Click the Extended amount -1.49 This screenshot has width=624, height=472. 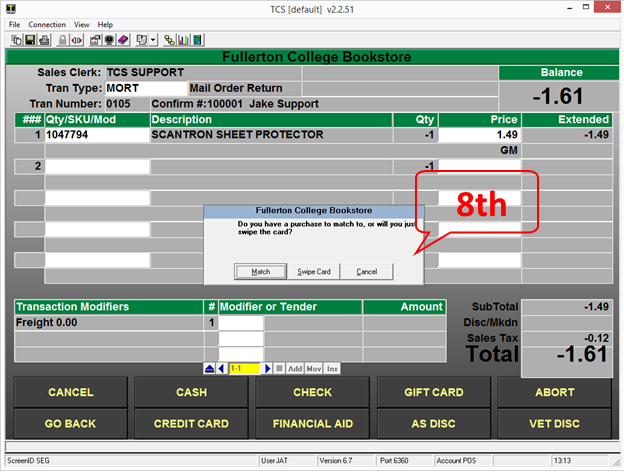596,135
